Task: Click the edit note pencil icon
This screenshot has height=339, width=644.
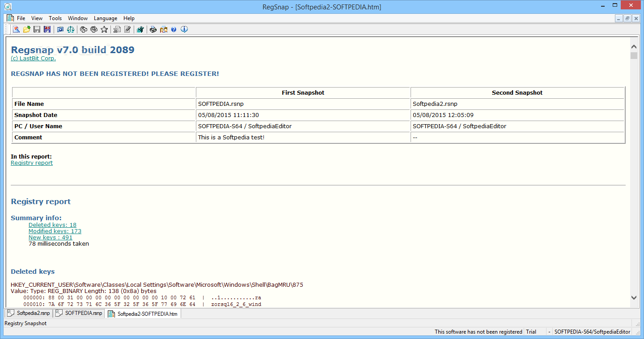Action: click(x=127, y=29)
